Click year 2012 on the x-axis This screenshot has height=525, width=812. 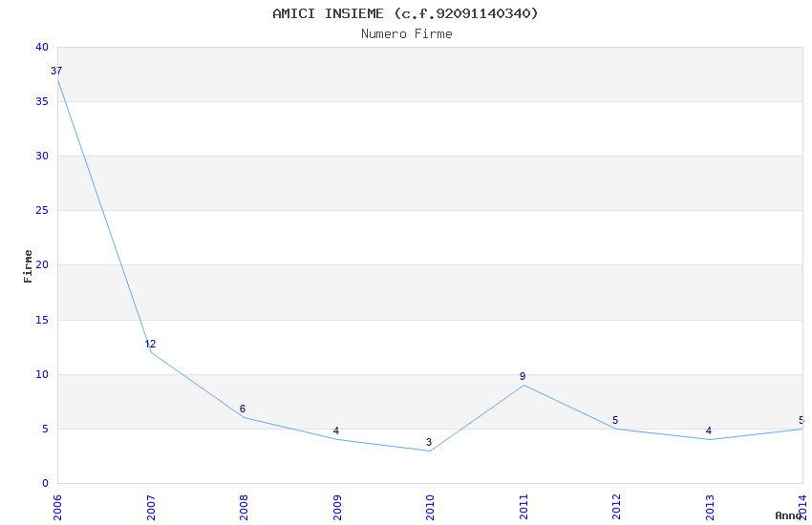click(x=616, y=506)
